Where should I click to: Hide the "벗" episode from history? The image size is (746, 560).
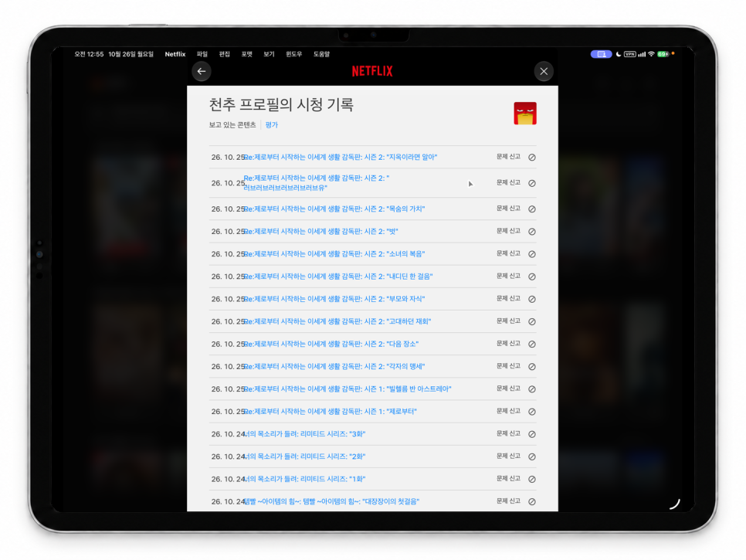(x=532, y=232)
